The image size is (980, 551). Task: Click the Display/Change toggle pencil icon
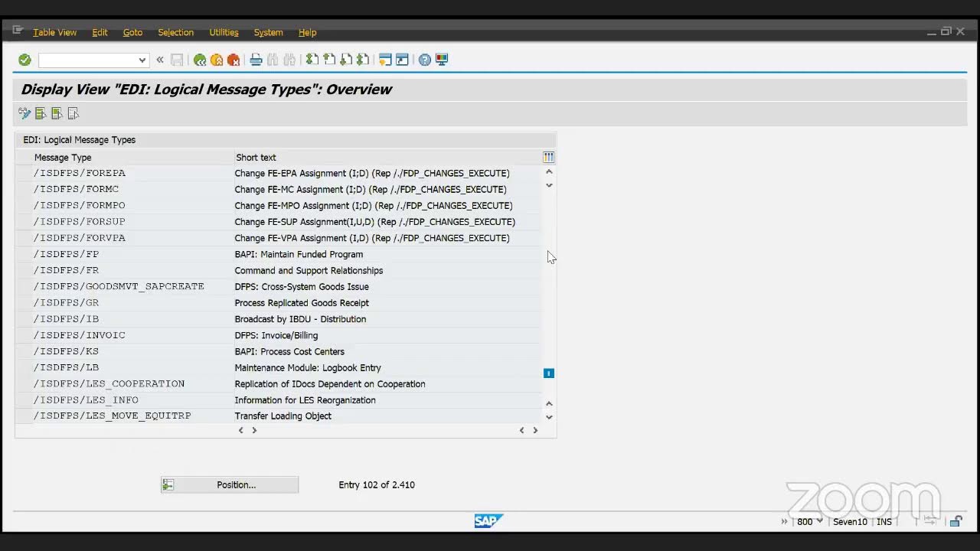coord(24,113)
